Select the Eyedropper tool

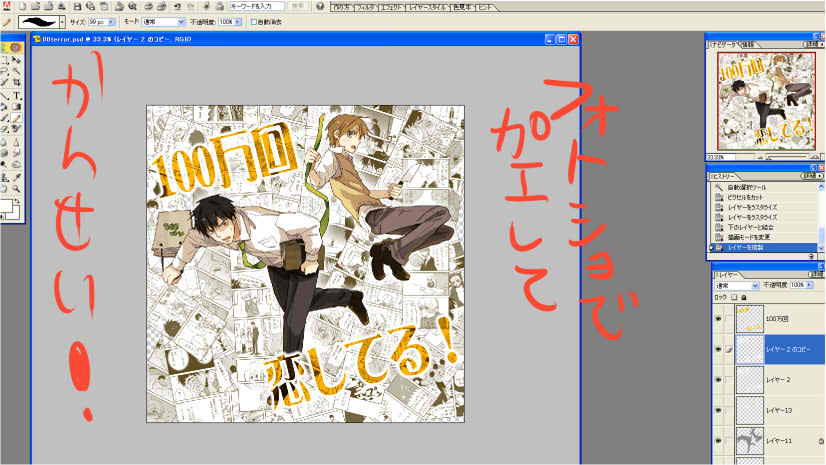click(x=16, y=176)
